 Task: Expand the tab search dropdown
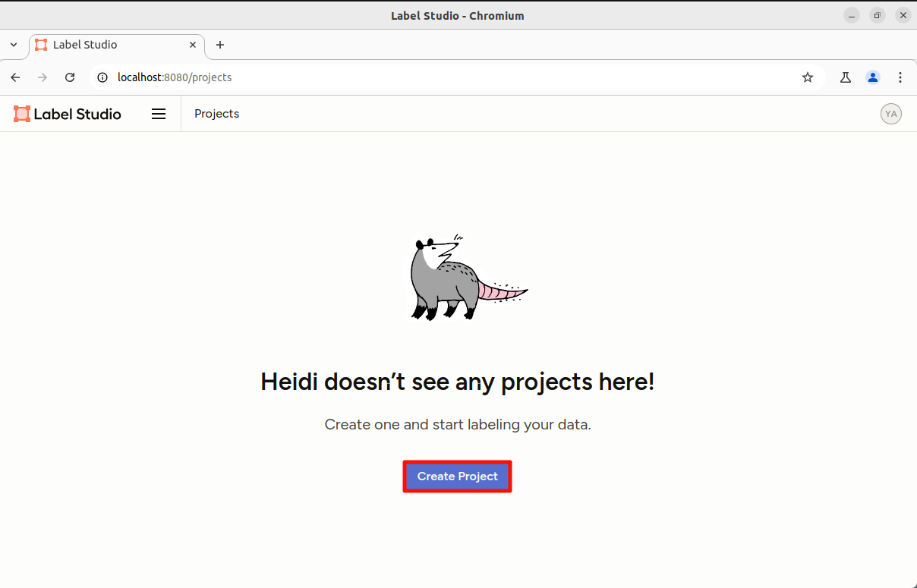point(14,45)
